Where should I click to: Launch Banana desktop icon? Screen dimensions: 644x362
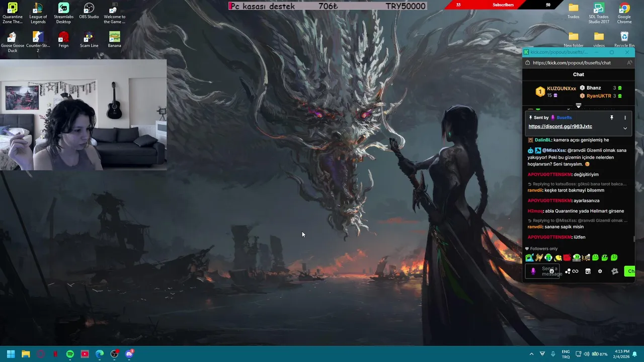point(114,40)
